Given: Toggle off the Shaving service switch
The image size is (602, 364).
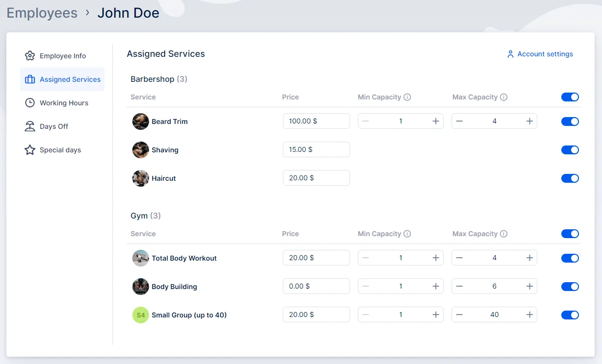Looking at the screenshot, I should click(570, 150).
